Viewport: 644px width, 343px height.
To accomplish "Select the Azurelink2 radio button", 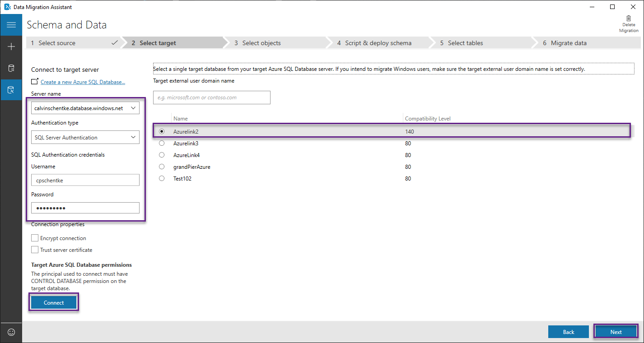I will tap(162, 131).
